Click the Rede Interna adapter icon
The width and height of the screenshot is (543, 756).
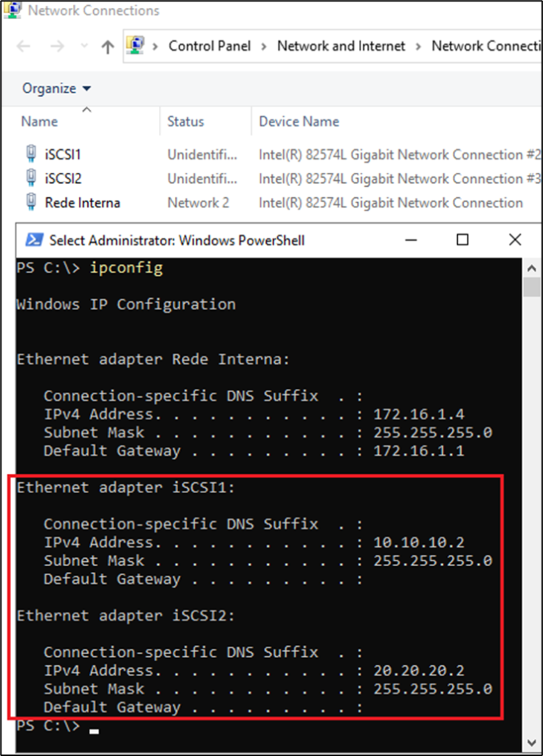click(x=31, y=202)
